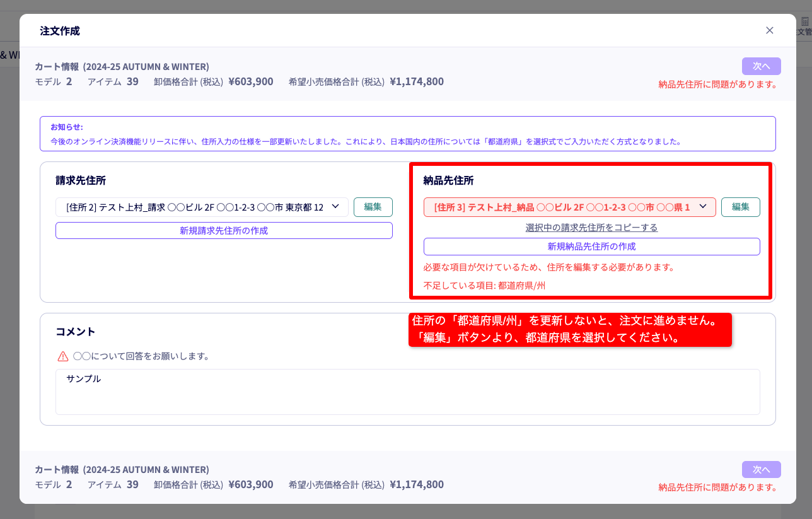Click the warning triangle icon under コメント
This screenshot has width=812, height=519.
click(x=63, y=356)
